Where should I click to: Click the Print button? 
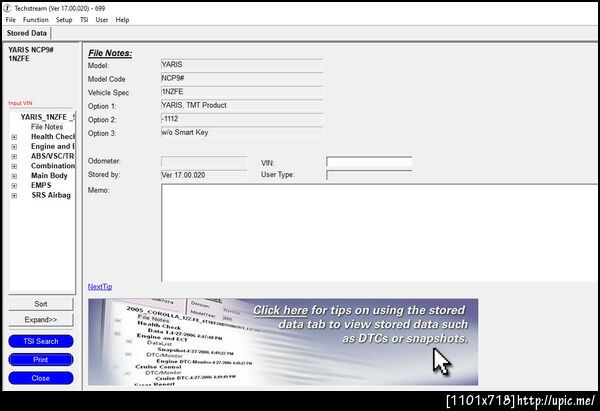41,360
